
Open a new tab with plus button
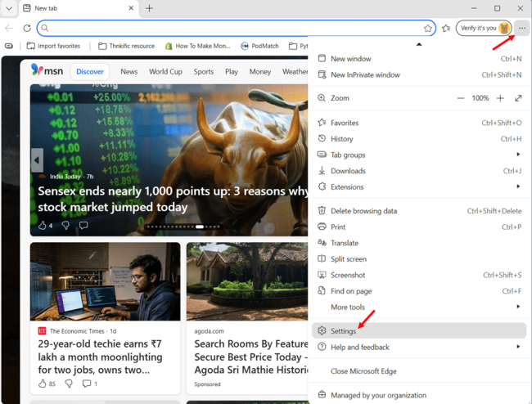[149, 8]
